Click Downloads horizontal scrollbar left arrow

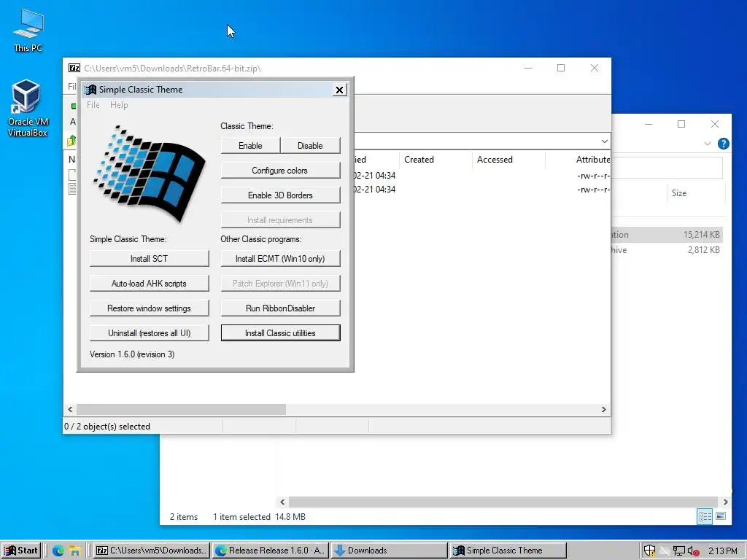(x=282, y=502)
